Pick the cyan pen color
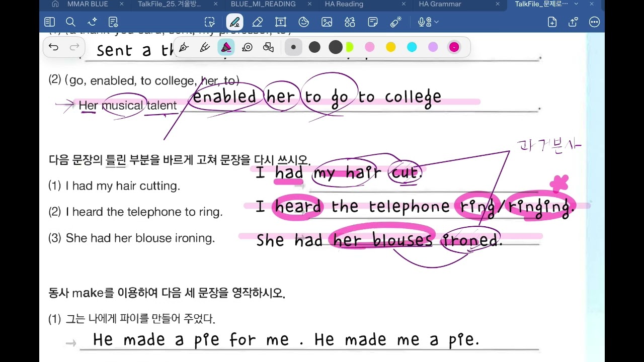 tap(412, 47)
